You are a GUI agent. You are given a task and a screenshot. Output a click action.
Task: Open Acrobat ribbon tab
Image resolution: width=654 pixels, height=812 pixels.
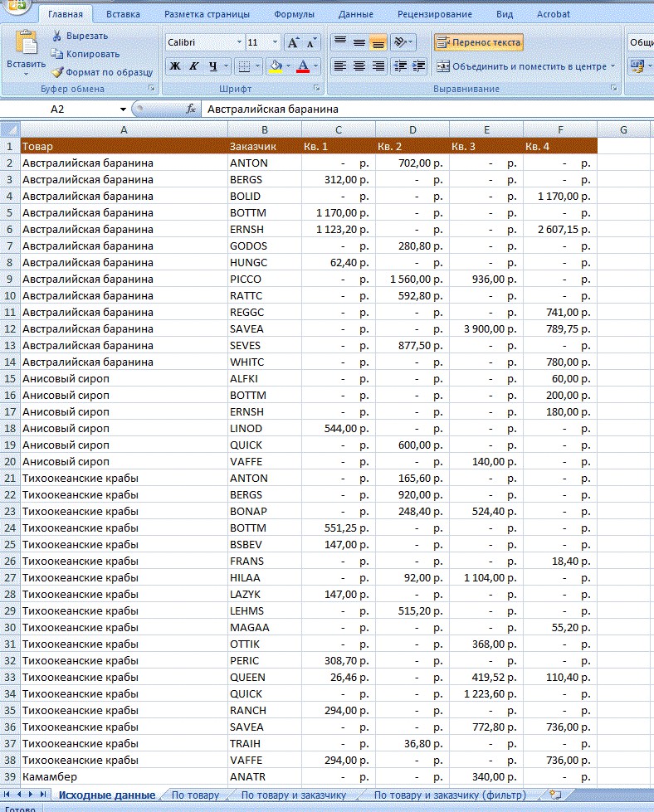[x=553, y=14]
